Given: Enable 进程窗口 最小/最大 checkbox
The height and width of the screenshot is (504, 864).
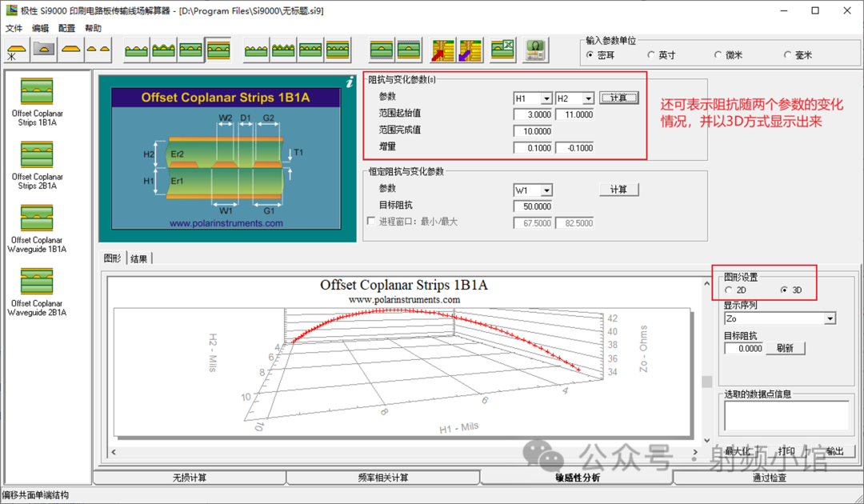Looking at the screenshot, I should (x=371, y=222).
